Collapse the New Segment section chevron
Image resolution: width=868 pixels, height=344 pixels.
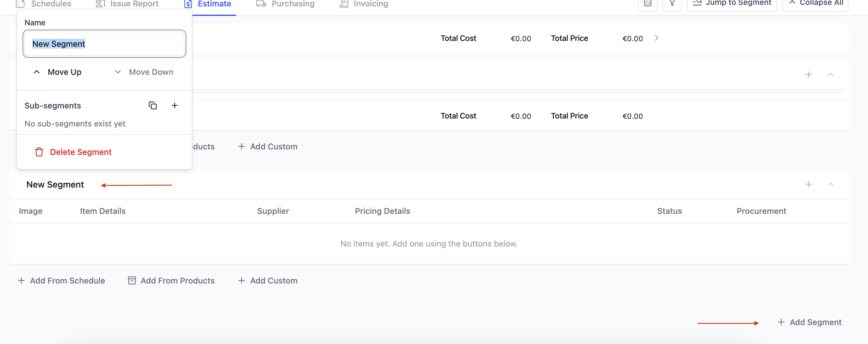(831, 184)
